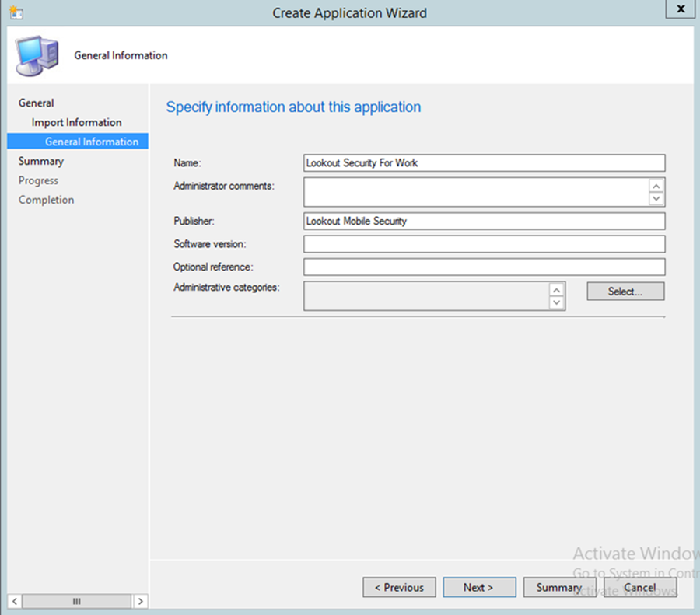Click the wizard title bar icon
The image size is (700, 615).
pos(16,12)
